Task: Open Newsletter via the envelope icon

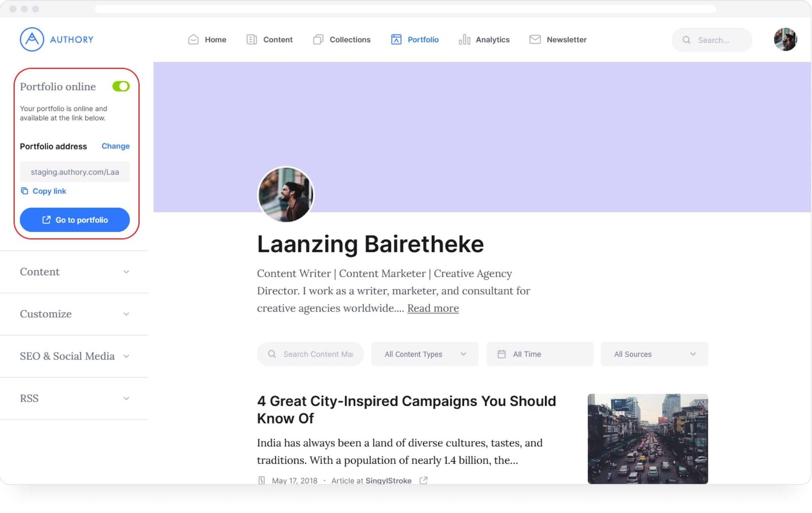Action: click(534, 39)
